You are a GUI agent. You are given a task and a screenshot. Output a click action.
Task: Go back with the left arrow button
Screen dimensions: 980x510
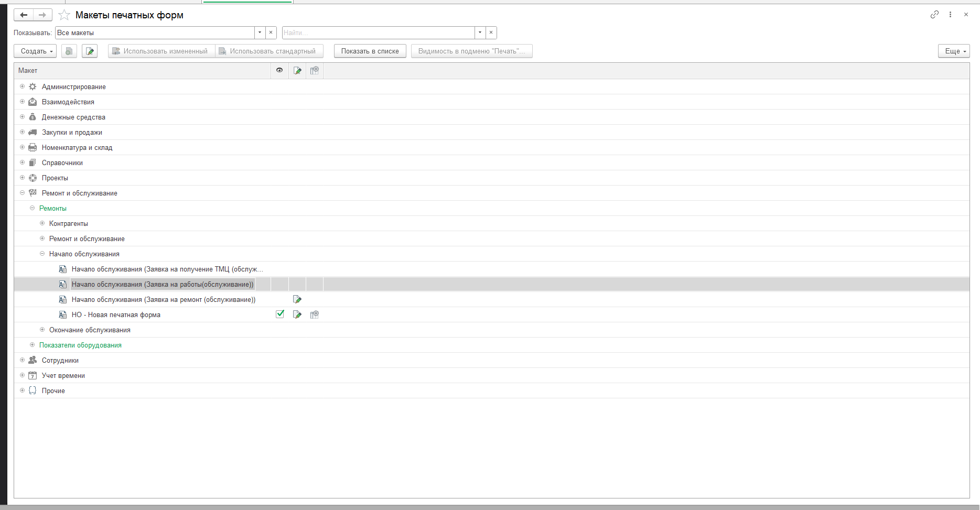(24, 15)
